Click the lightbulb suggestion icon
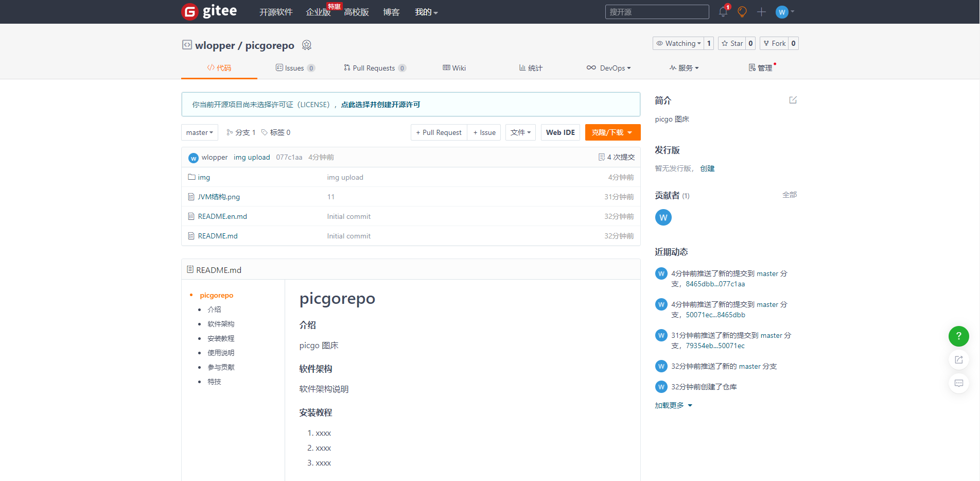Viewport: 980px width, 481px height. click(742, 11)
